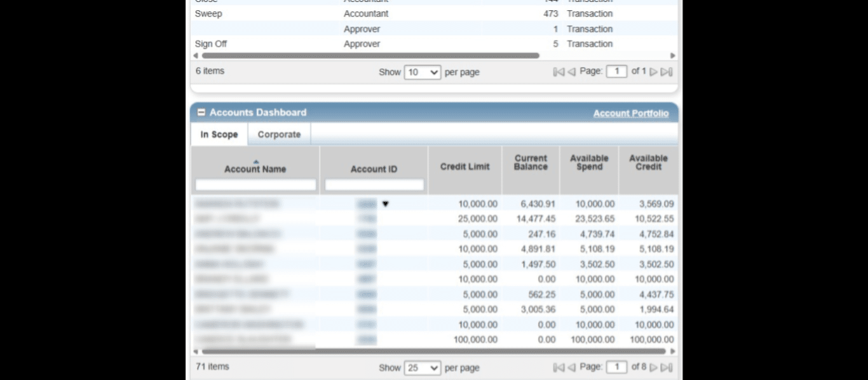This screenshot has width=868, height=380.
Task: Open the Account Portfolio link
Action: tap(630, 113)
